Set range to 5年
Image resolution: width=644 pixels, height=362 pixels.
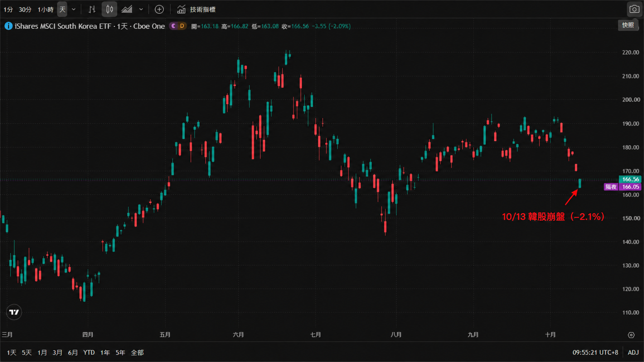(120, 353)
